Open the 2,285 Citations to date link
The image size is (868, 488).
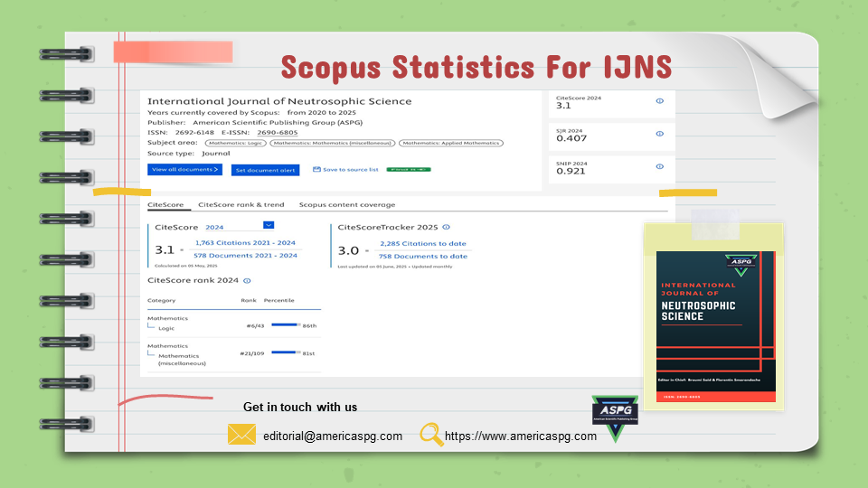pos(423,243)
